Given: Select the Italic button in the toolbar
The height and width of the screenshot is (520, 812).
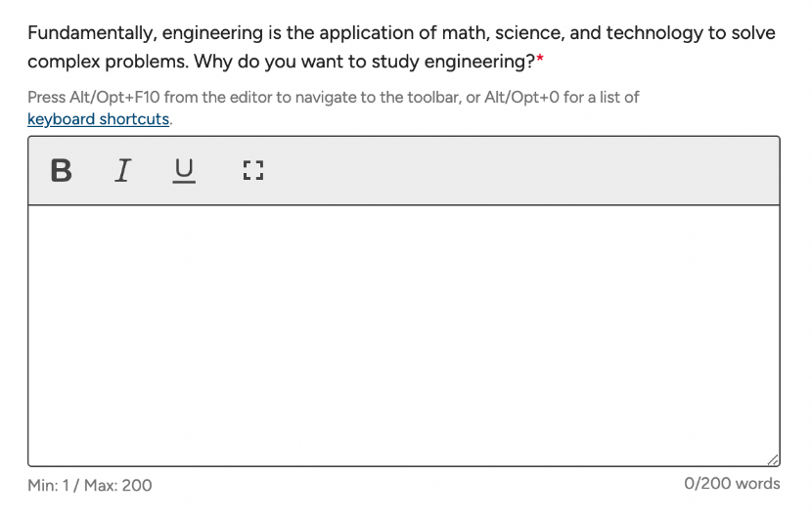Looking at the screenshot, I should [x=122, y=171].
